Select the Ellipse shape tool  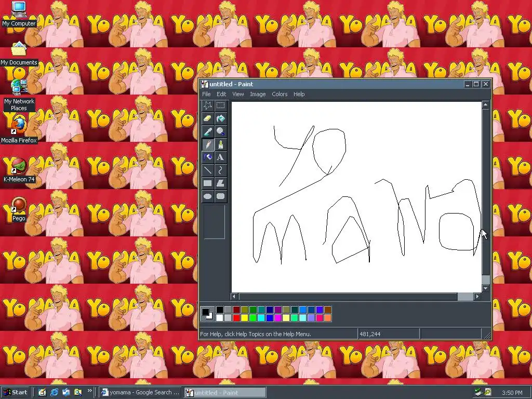pos(208,196)
